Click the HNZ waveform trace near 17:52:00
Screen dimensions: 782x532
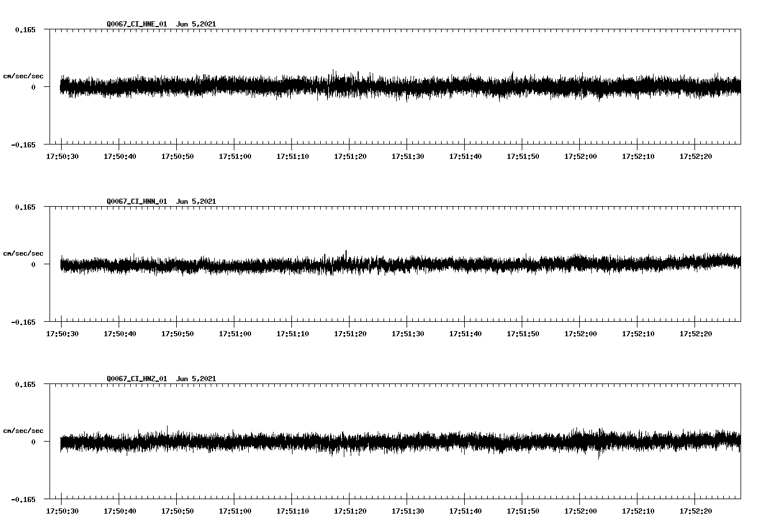coord(581,442)
